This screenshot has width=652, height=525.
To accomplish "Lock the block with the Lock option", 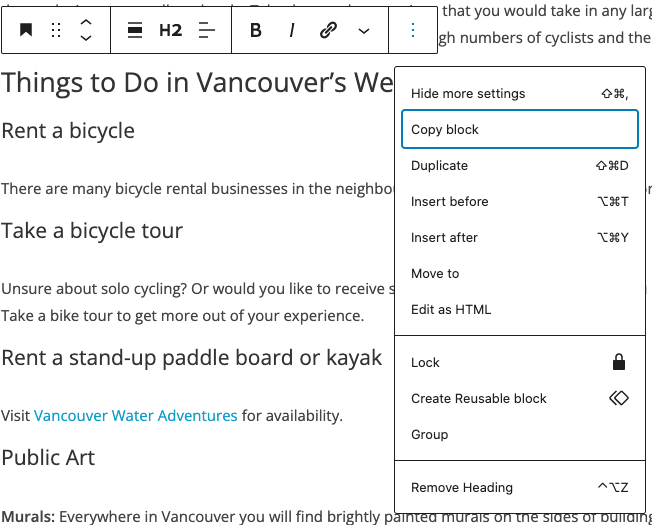I will (520, 362).
